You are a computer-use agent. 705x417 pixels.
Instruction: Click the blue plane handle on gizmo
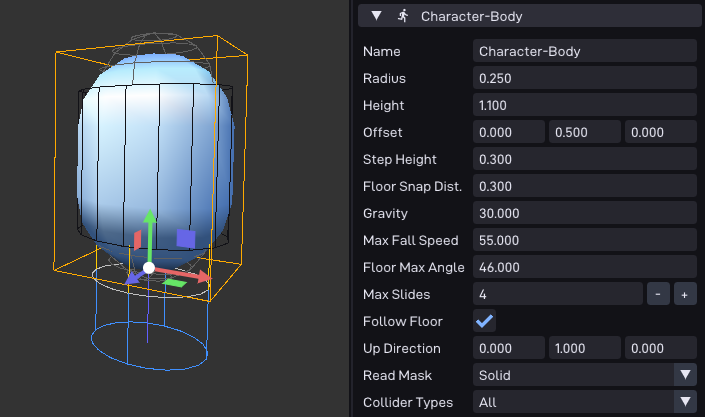(x=186, y=239)
